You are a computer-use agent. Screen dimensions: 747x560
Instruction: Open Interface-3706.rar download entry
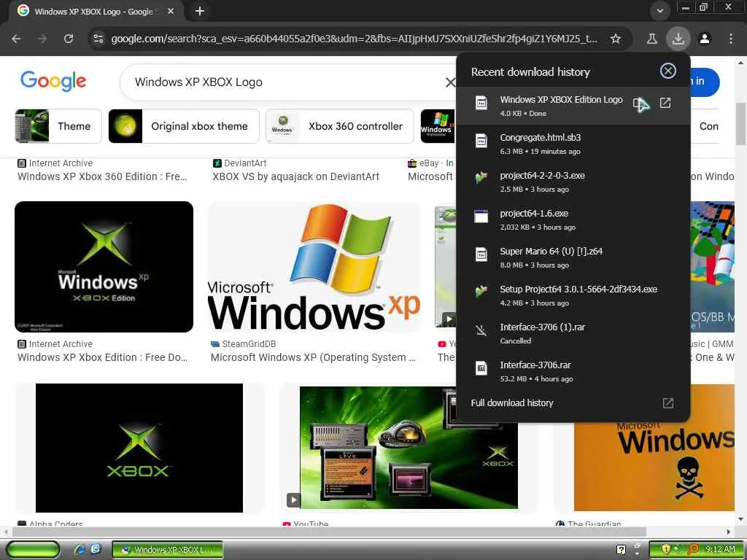point(573,371)
